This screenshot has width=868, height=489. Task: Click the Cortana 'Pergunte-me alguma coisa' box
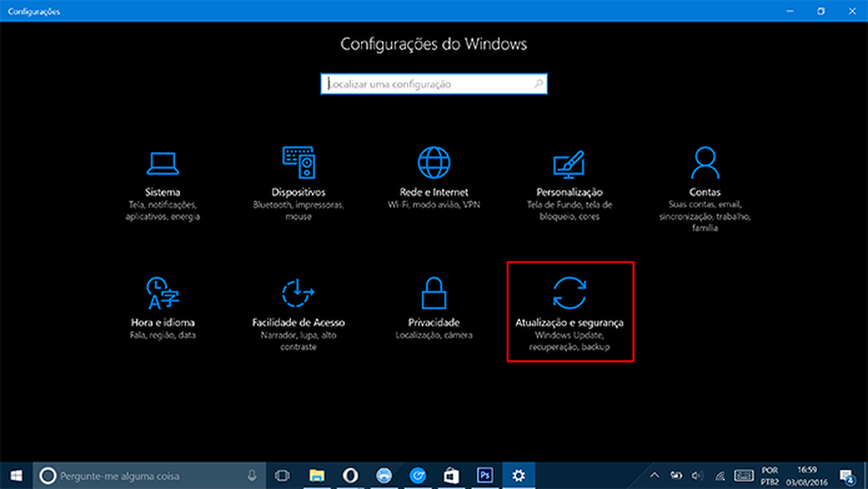(149, 476)
